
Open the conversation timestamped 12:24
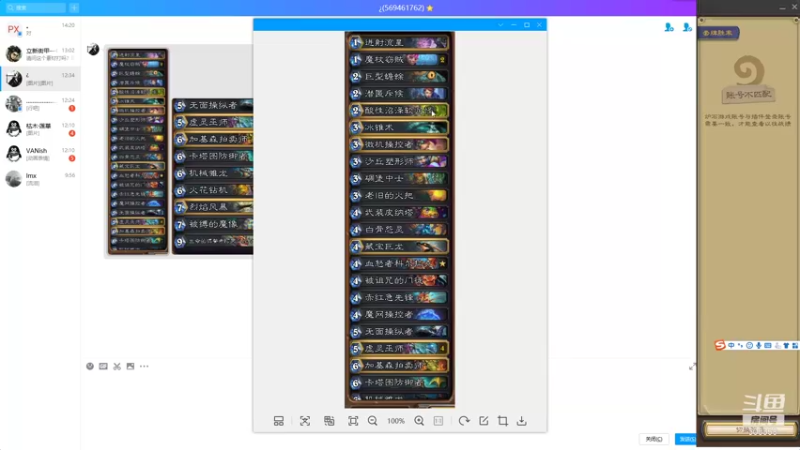[40, 104]
